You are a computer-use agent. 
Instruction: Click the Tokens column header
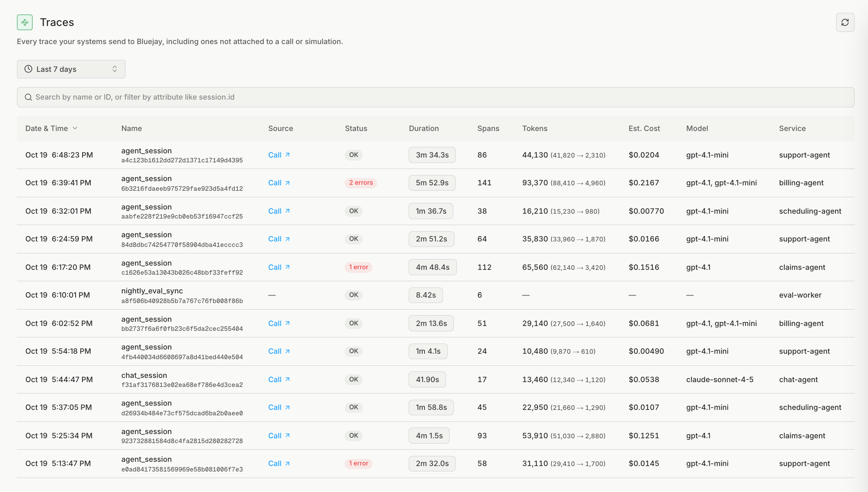point(535,128)
